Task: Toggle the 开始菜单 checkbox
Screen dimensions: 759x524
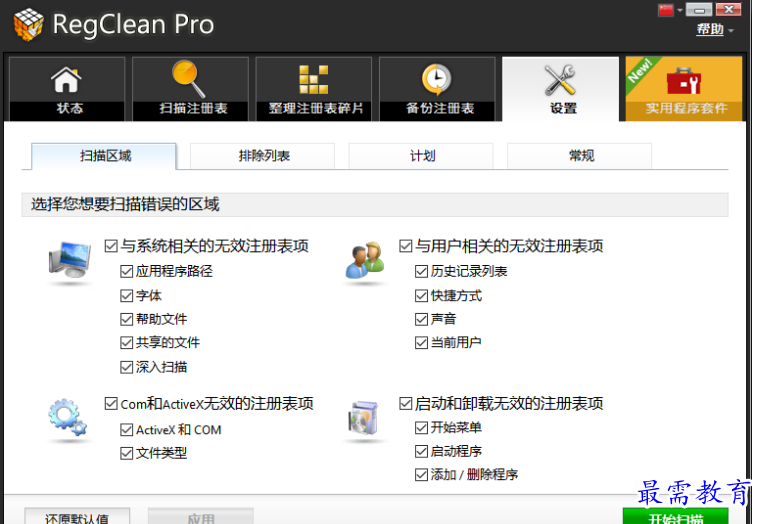Action: 421,428
